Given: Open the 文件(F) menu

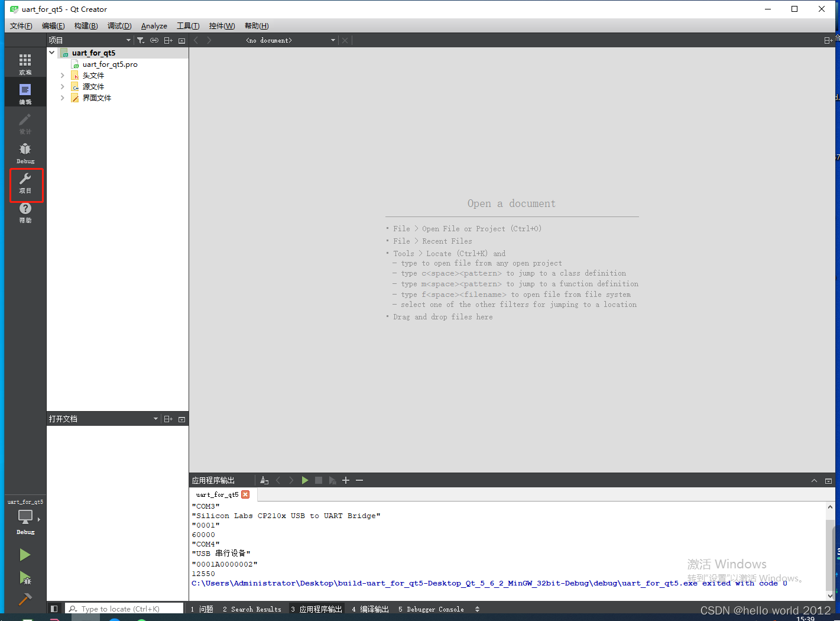Looking at the screenshot, I should pos(21,26).
